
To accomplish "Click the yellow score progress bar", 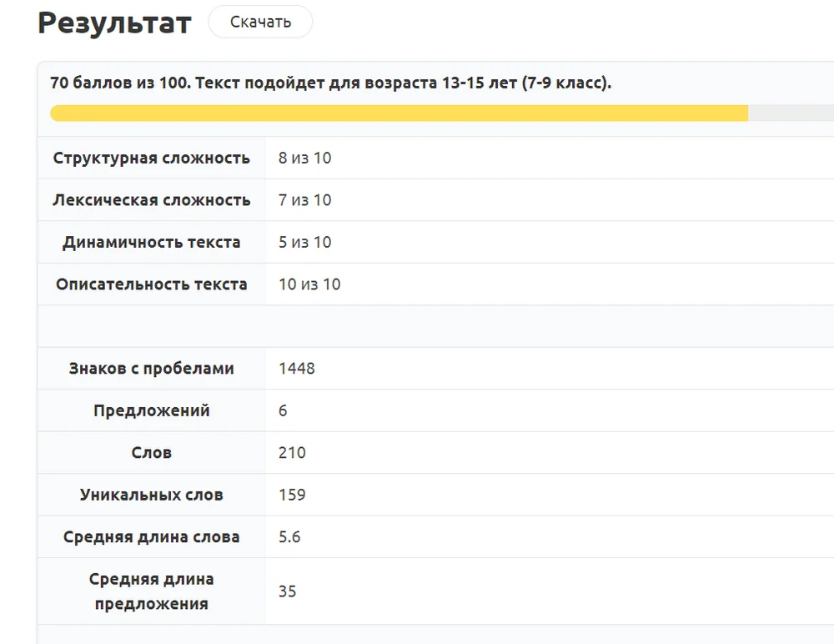I will [x=399, y=113].
